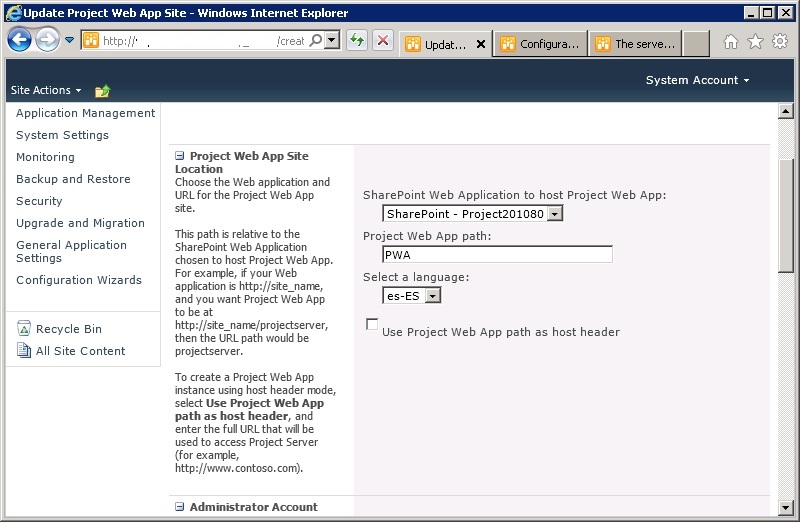800x523 pixels.
Task: Open Favorites star icon
Action: (755, 42)
